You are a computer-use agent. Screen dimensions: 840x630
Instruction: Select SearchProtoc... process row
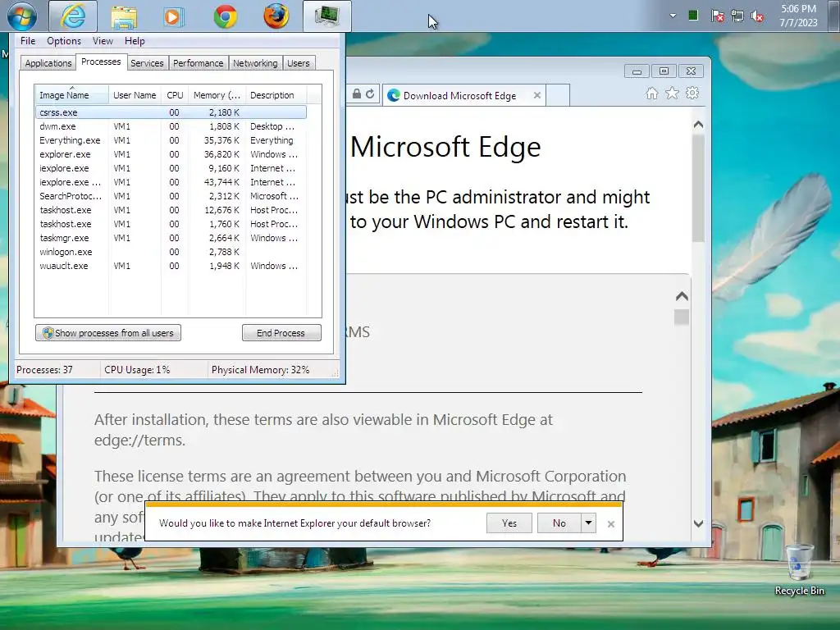(x=171, y=196)
